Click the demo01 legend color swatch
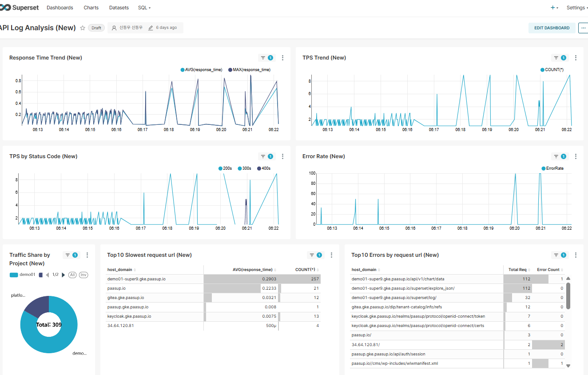 click(14, 275)
